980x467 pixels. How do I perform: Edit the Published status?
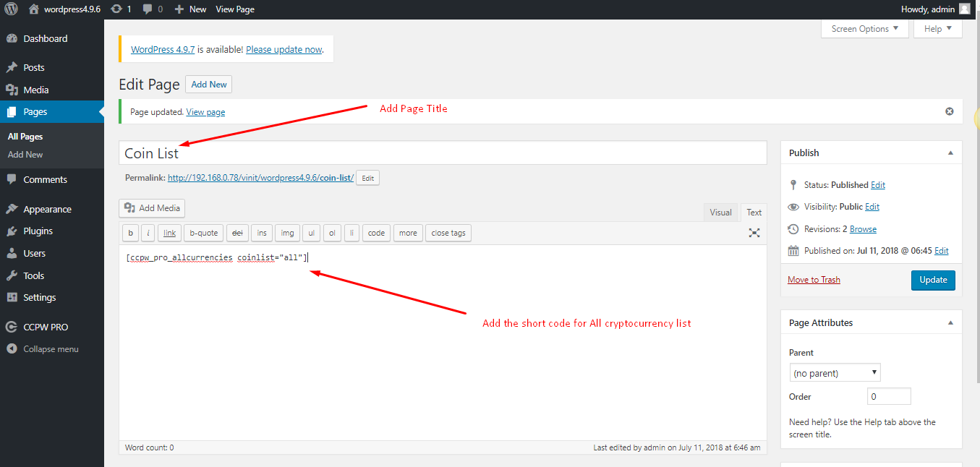[x=878, y=185]
